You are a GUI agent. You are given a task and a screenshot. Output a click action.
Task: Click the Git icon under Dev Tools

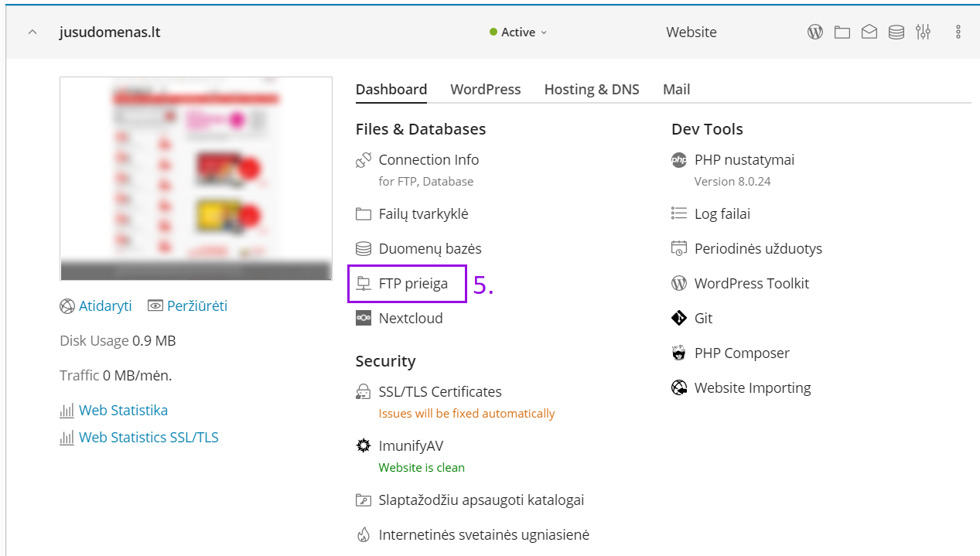click(679, 318)
